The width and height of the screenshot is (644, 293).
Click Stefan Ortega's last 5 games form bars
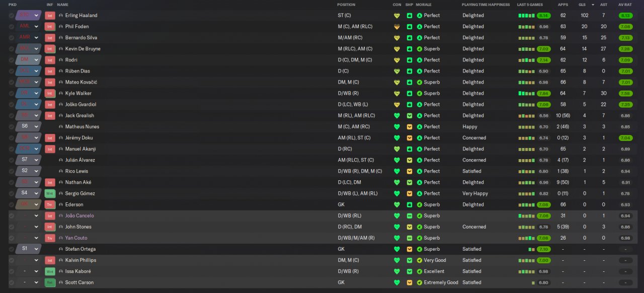532,249
